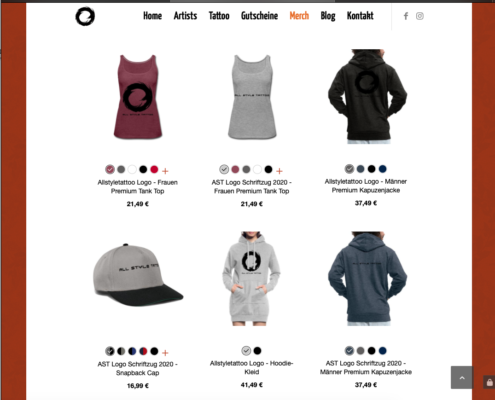Click the grey snapback cap product image
The image size is (495, 400).
(138, 275)
